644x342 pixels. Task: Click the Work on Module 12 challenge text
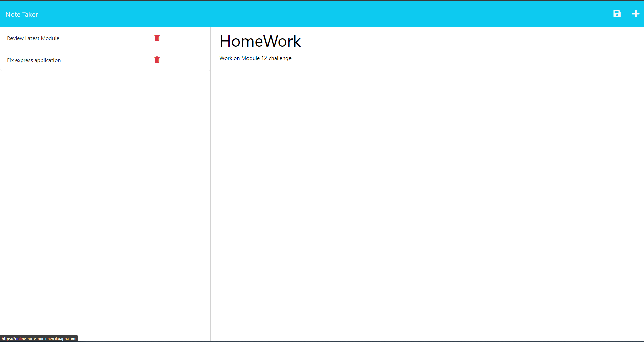[255, 58]
